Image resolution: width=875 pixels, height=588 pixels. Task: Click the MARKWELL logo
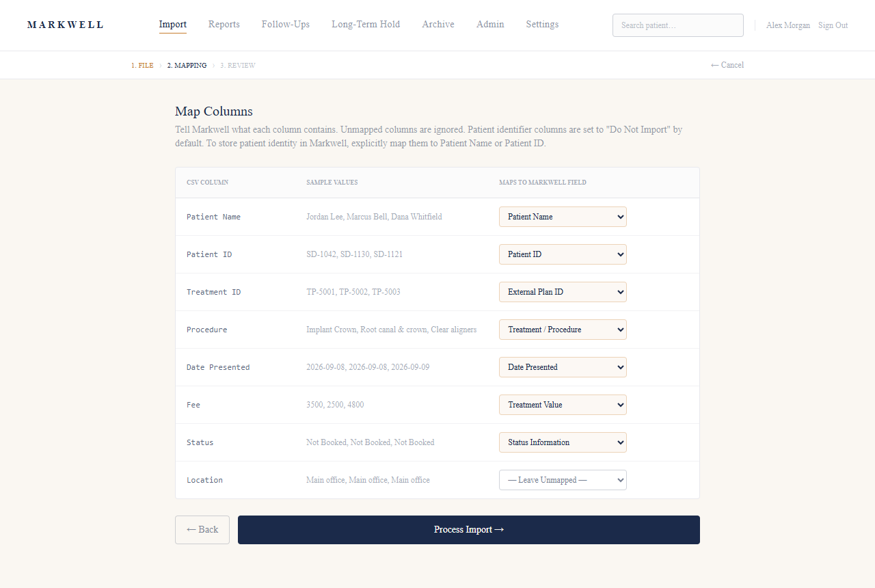(x=66, y=25)
